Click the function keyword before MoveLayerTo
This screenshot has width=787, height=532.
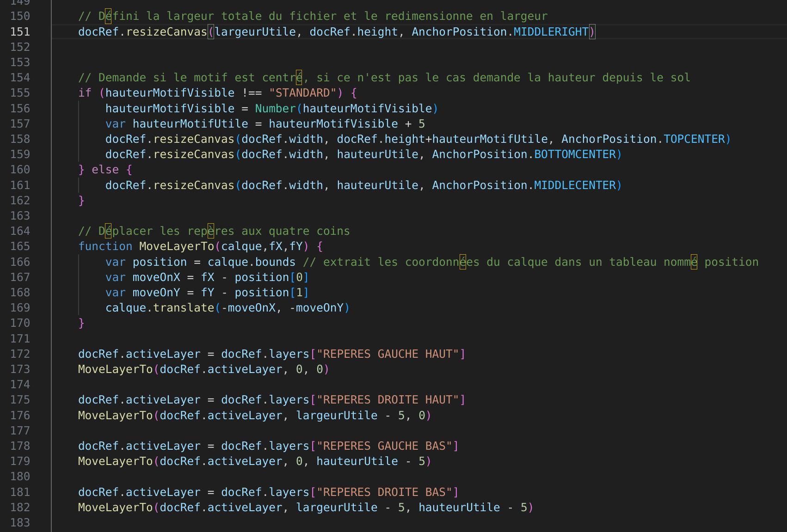(x=105, y=246)
